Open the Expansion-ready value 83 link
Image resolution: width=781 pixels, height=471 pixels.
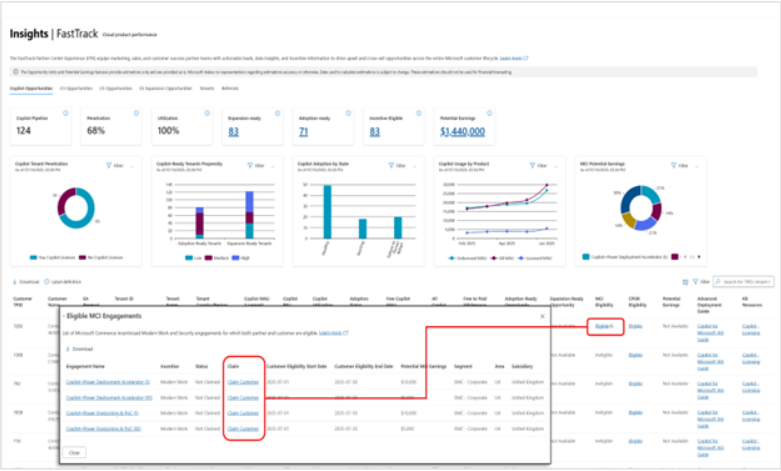click(234, 132)
